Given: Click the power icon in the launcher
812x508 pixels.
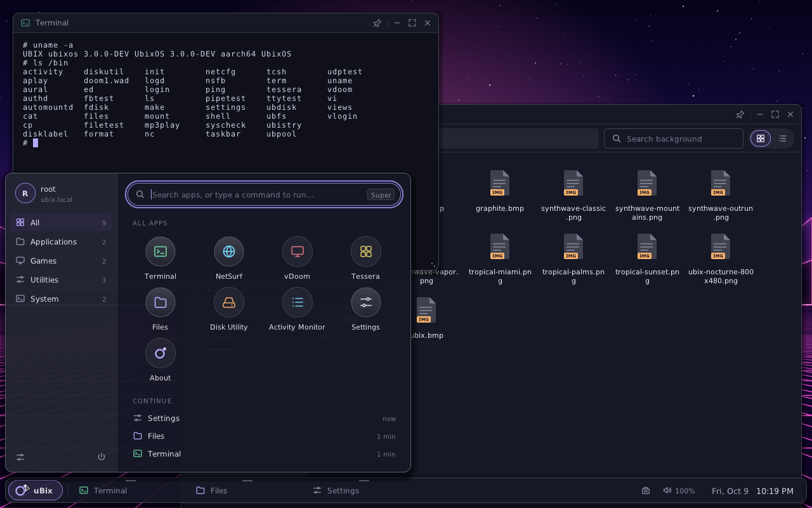Looking at the screenshot, I should pos(101,457).
